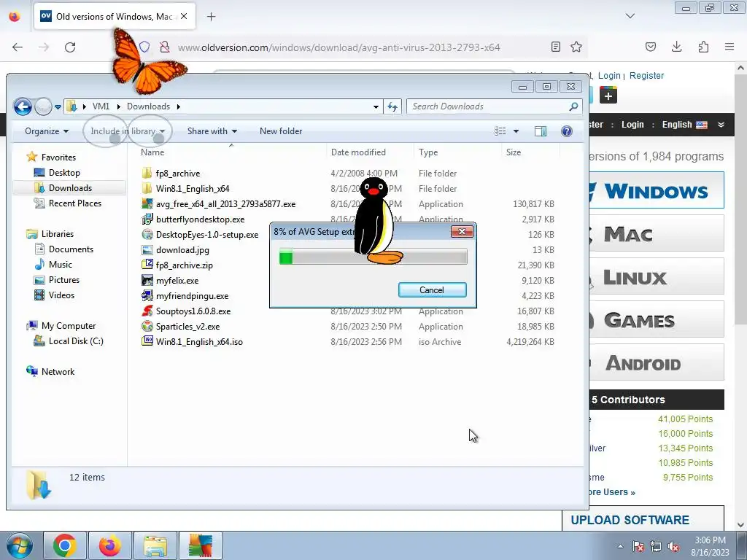Open the Organize dropdown menu
This screenshot has width=747, height=560.
tap(47, 131)
